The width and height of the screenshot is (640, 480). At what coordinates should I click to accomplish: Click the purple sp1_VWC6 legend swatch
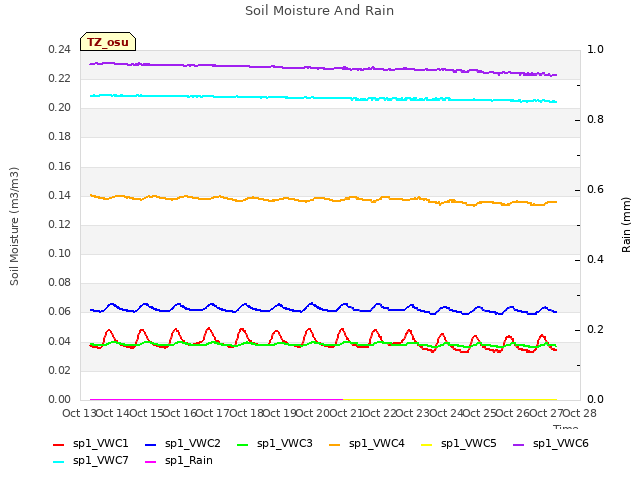click(518, 444)
